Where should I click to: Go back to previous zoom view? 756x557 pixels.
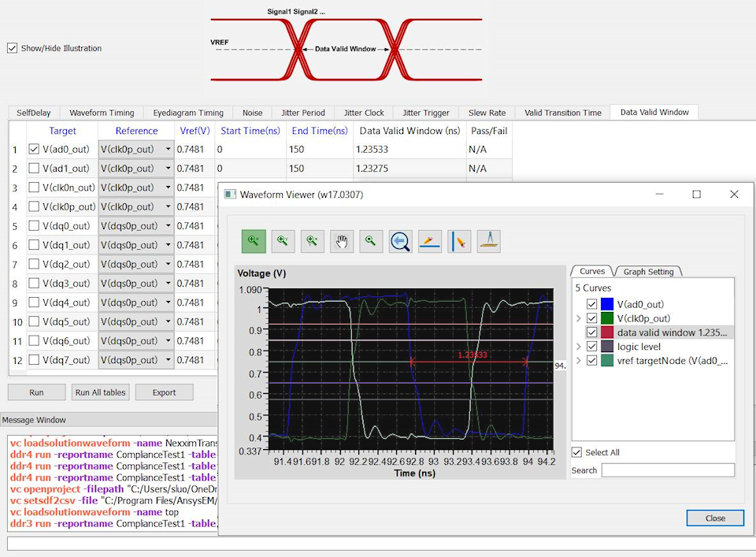(400, 241)
